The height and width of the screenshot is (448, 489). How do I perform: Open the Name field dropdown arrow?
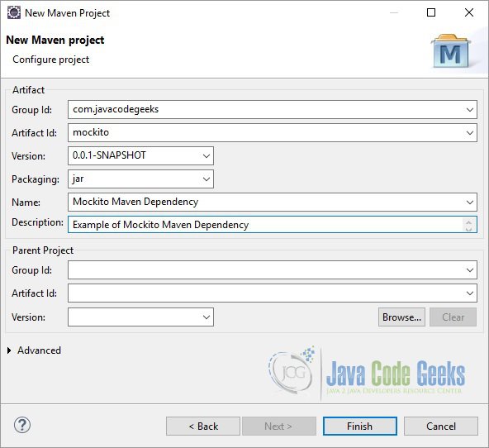tap(470, 202)
